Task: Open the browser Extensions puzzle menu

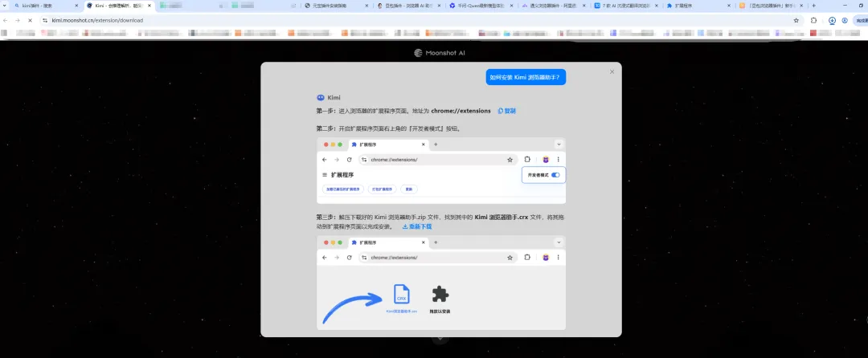Action: [x=813, y=20]
